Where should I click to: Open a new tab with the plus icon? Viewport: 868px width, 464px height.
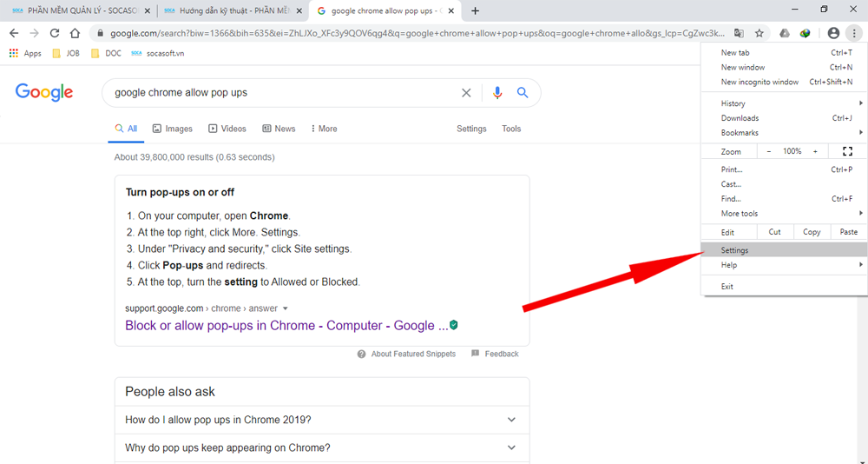(475, 10)
